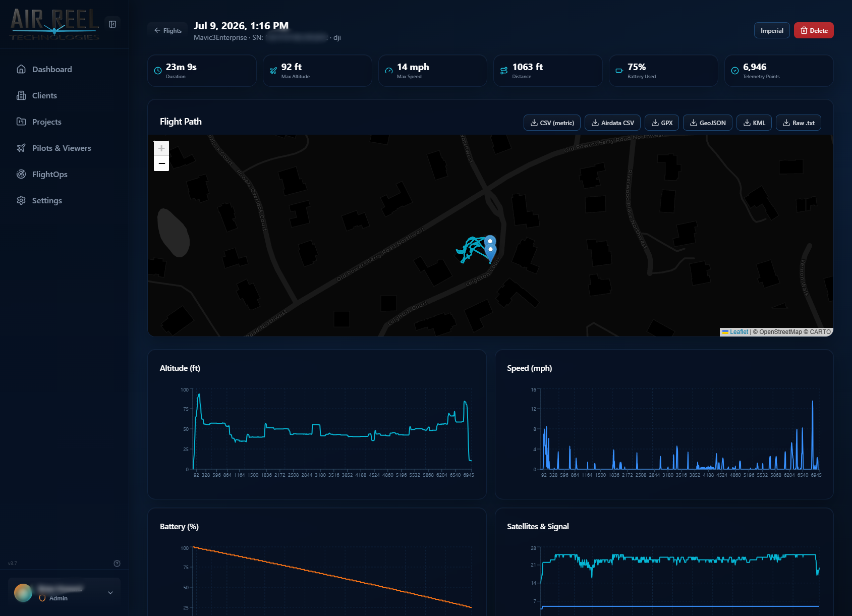
Task: Click the '1063 ft' distance value
Action: pos(528,67)
